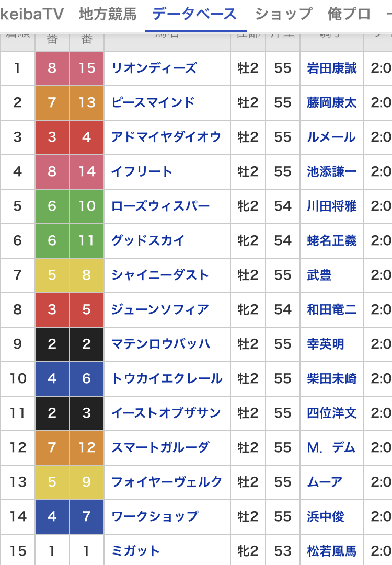Open horse link リオンディーズ
Viewport: 392px width, 565px height.
(x=154, y=68)
